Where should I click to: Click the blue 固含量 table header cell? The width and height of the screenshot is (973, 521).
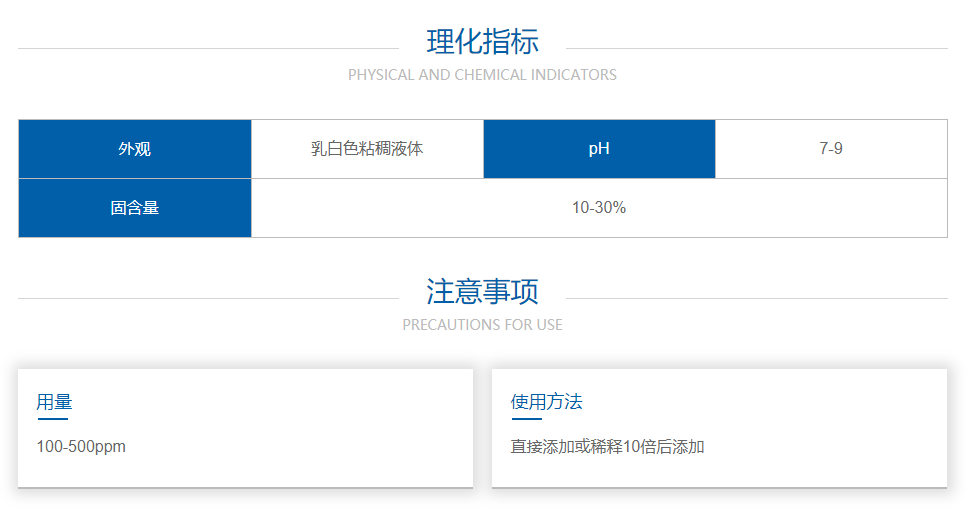(x=135, y=208)
